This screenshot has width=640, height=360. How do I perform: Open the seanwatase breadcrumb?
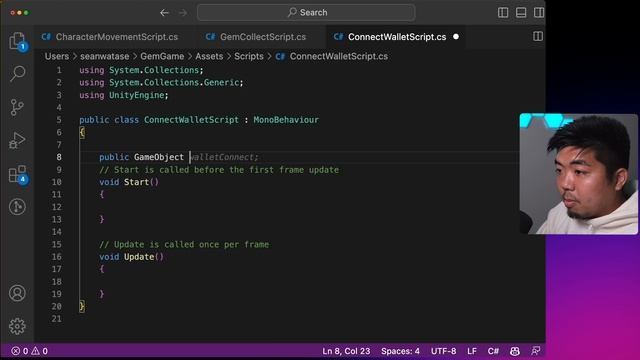pyautogui.click(x=104, y=56)
